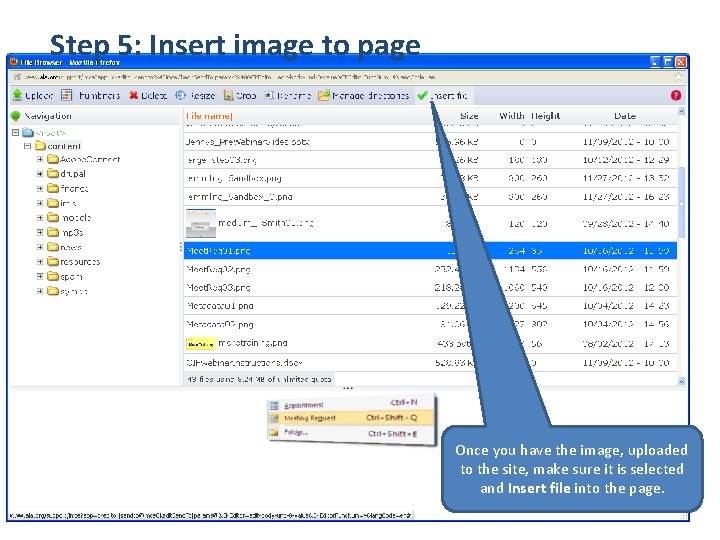
Task: Open the spam folder
Action: (65, 276)
